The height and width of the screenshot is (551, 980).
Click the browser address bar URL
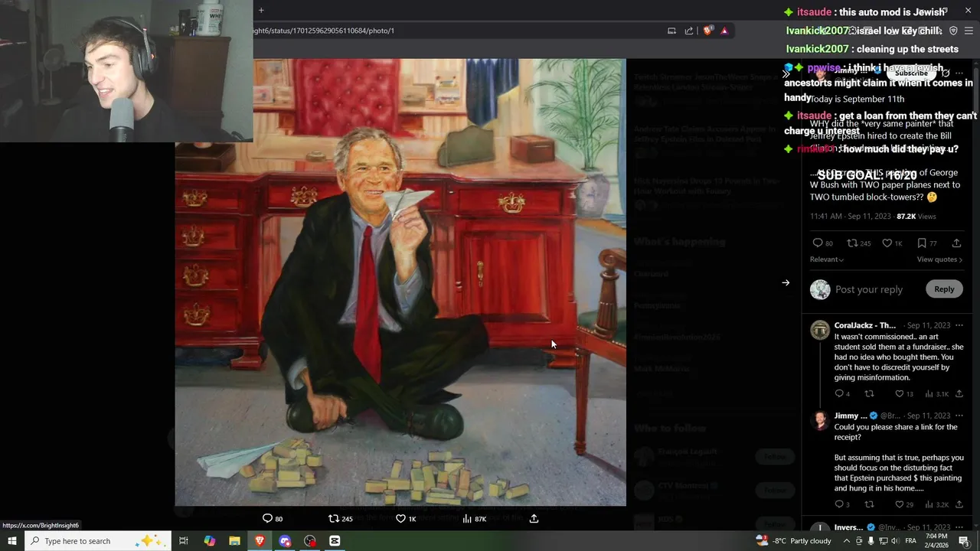point(324,31)
